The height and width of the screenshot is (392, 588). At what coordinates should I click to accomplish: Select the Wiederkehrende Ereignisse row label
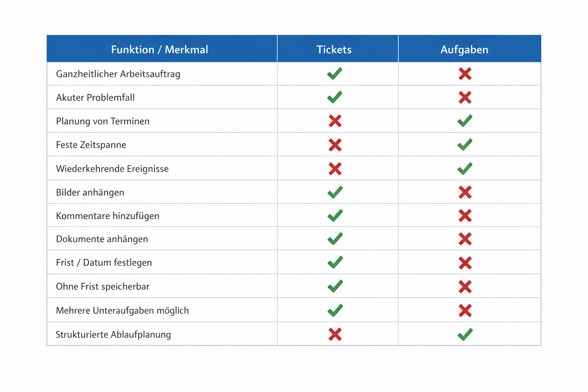pos(112,169)
